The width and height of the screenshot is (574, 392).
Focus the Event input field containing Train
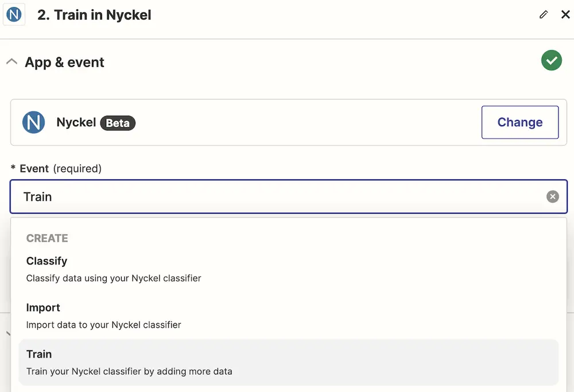click(289, 196)
